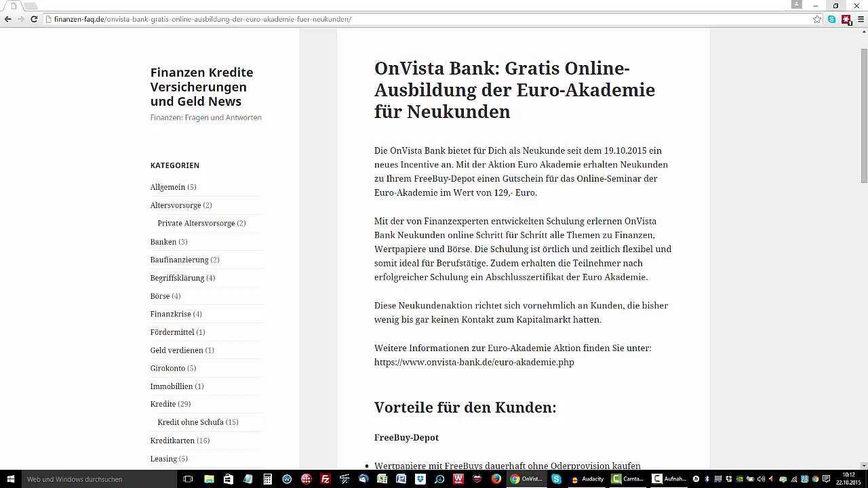Open Dropbox from the taskbar
The image size is (868, 488).
(421, 479)
